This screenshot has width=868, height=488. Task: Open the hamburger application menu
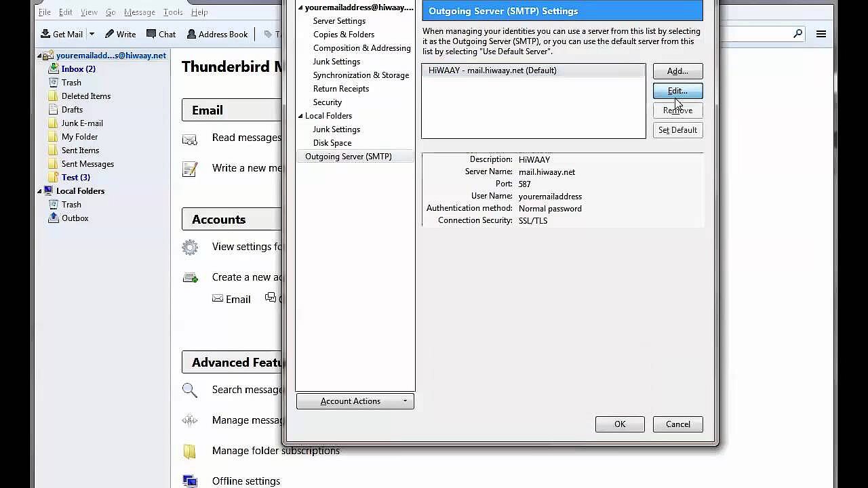821,34
